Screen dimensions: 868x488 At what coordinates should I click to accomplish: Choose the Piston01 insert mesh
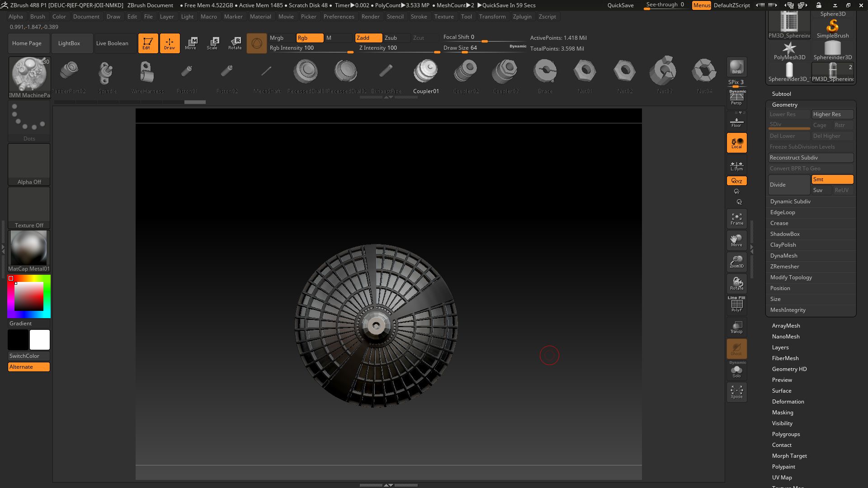(187, 75)
